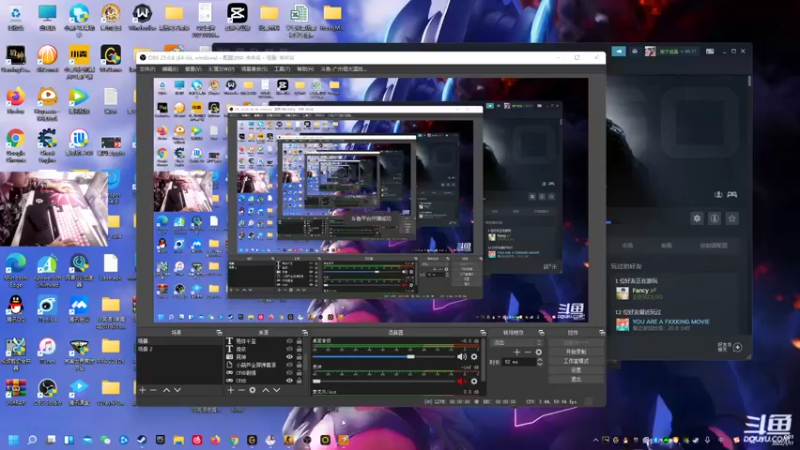
Task: Open transition properties gear icon
Action: click(x=538, y=352)
